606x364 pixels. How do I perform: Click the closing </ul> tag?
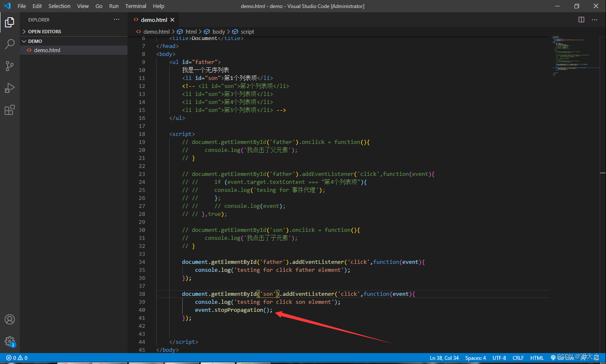click(x=177, y=118)
